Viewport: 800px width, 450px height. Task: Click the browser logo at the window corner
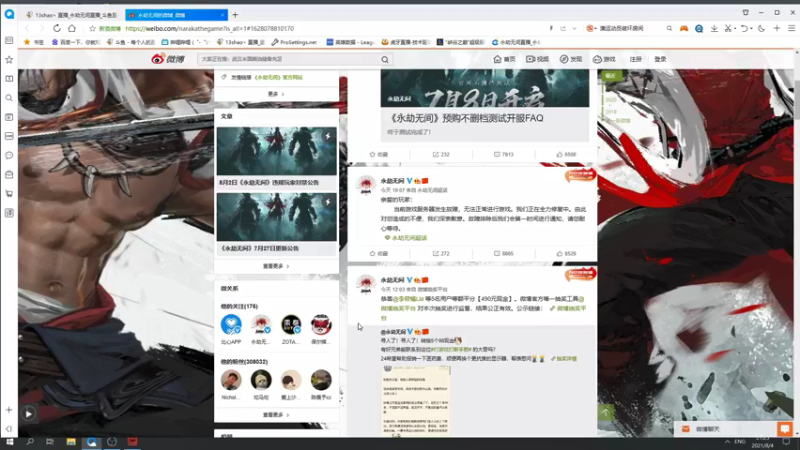(9, 14)
